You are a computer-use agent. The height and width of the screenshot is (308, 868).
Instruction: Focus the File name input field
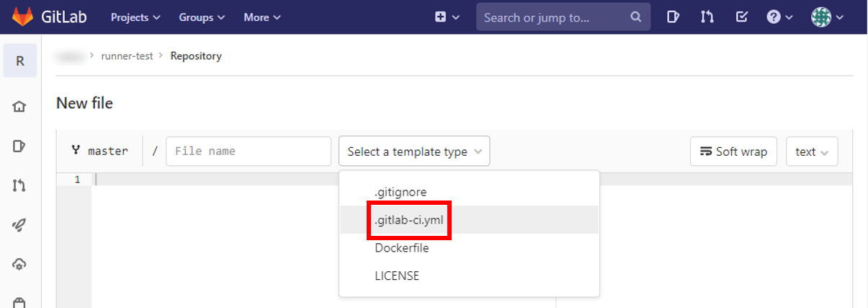coord(249,151)
